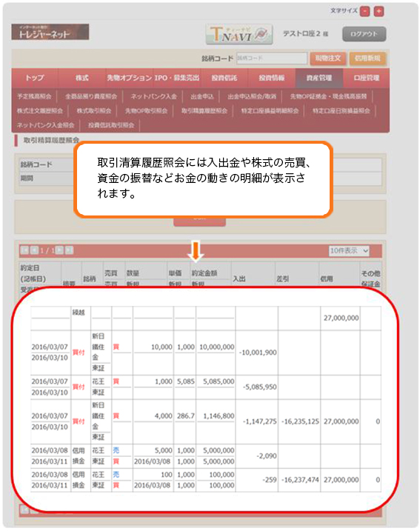Screen dimensions: 420x531
Task: Go to previous page arrow
Action: (34, 250)
